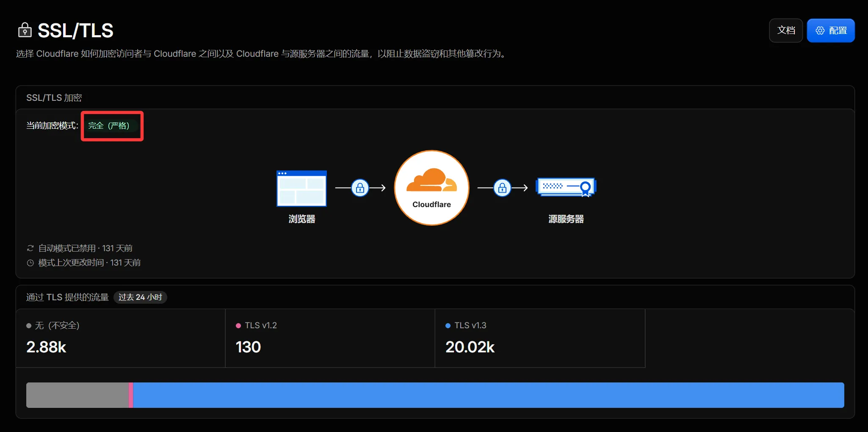Click the 过去 24 小时 time range badge
Image resolution: width=868 pixels, height=432 pixels.
(140, 297)
